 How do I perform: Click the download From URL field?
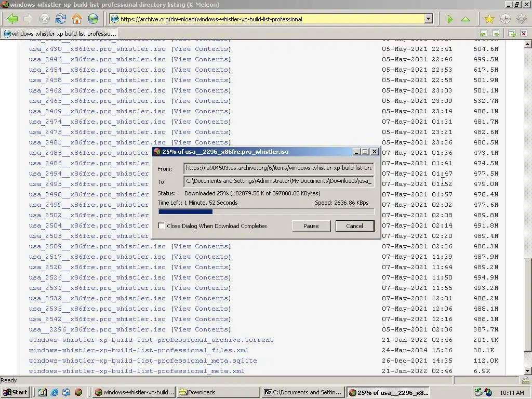tap(278, 168)
